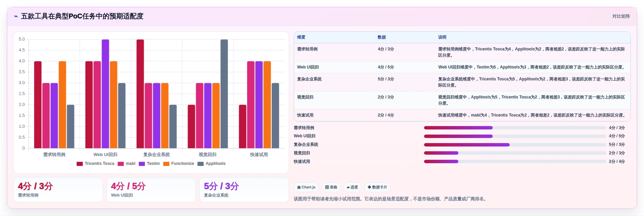
Task: Click the grey Applitools bar reaching 5.0 in 视觉回归
Action: tap(224, 94)
